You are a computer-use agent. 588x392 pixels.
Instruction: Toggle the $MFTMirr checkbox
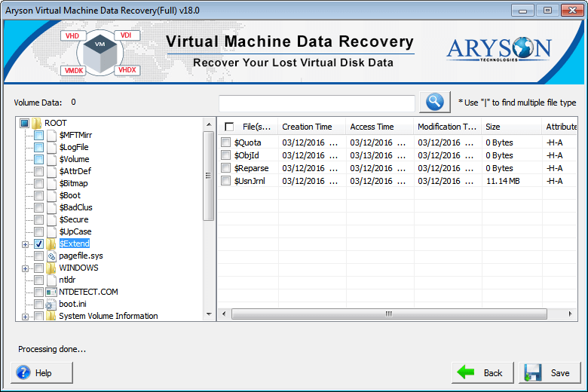tap(39, 135)
